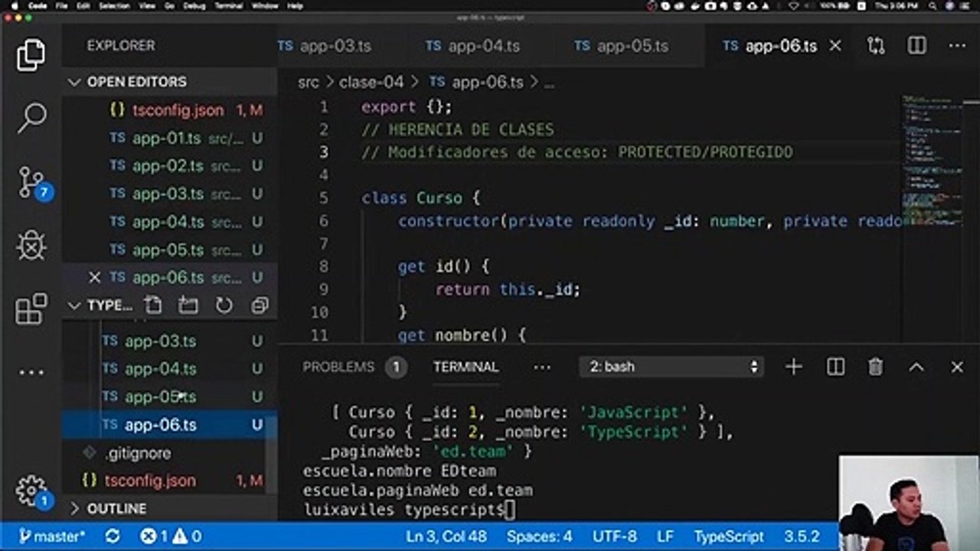Open the Manage gear icon
Screen dimensions: 980x551
tap(32, 491)
